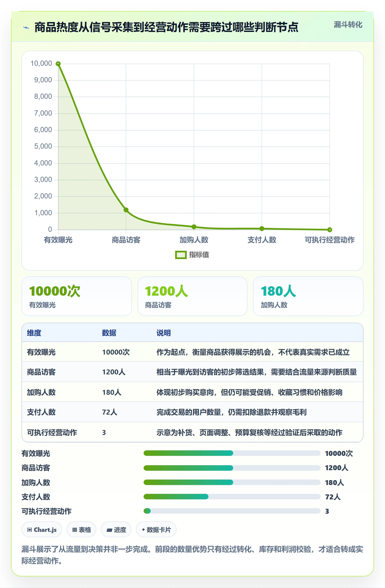
Task: Click the 支付人数 data point on the chart
Action: point(262,228)
